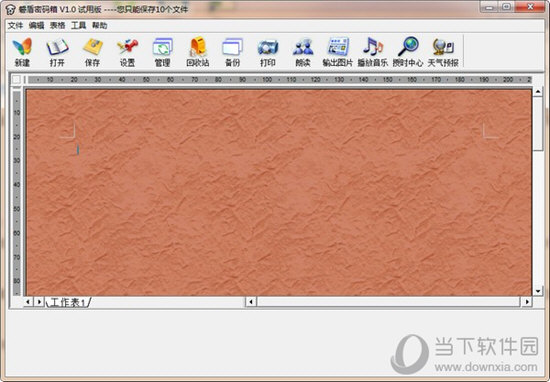Open the 管理 management tool
550x382 pixels.
162,52
